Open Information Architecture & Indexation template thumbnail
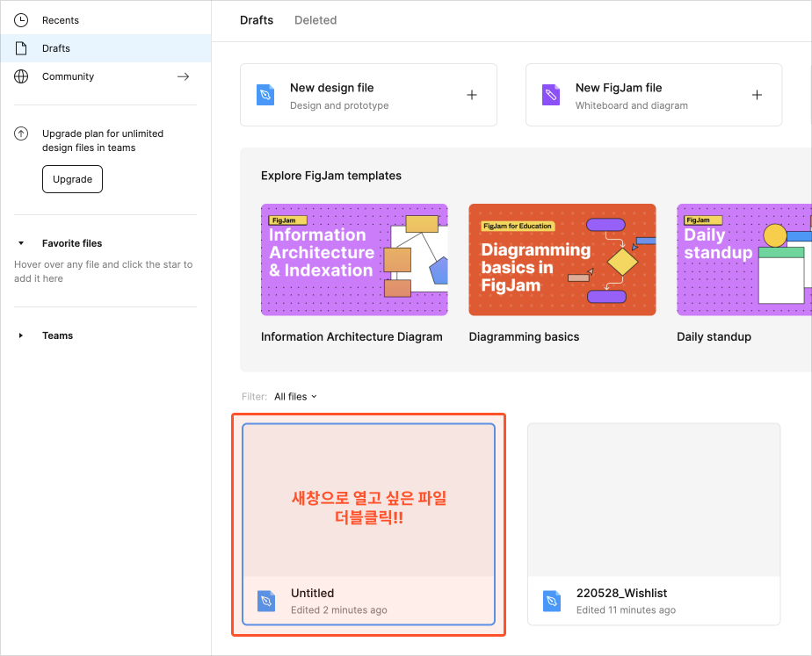The image size is (812, 656). [x=354, y=260]
